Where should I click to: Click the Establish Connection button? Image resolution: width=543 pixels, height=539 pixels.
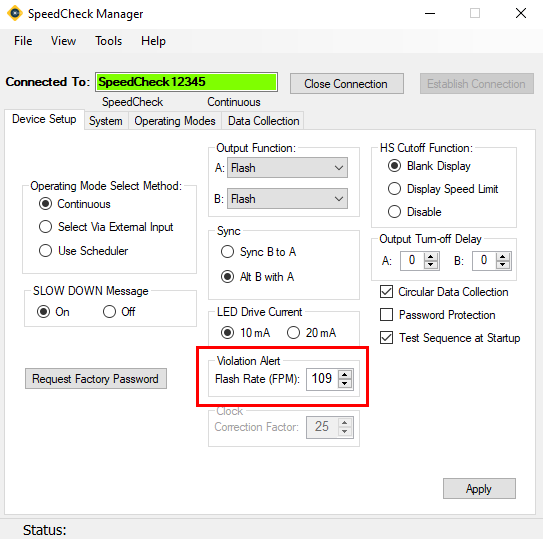tap(477, 83)
